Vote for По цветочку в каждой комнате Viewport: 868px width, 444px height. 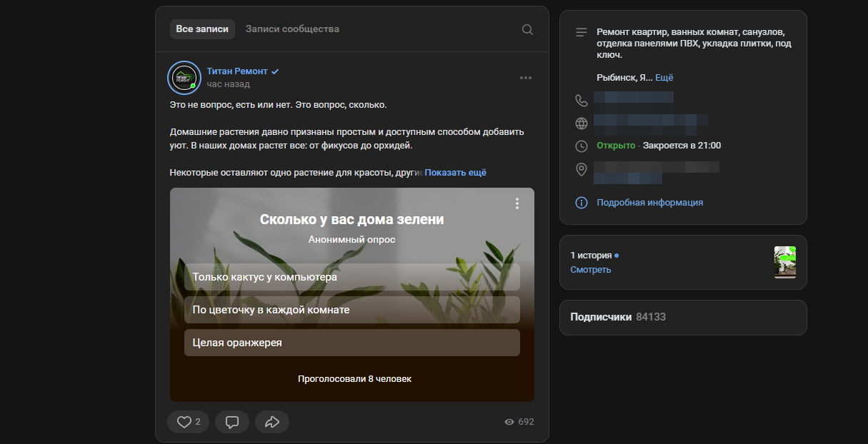[x=352, y=310]
